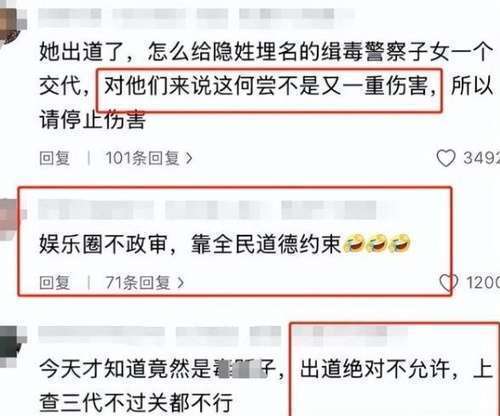The image size is (500, 416).
Task: Click third comment text 今天才知道竟然是
Action: pyautogui.click(x=125, y=369)
